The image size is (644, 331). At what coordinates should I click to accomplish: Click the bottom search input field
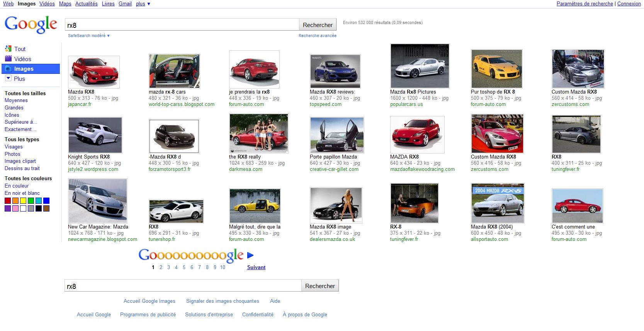pyautogui.click(x=182, y=286)
